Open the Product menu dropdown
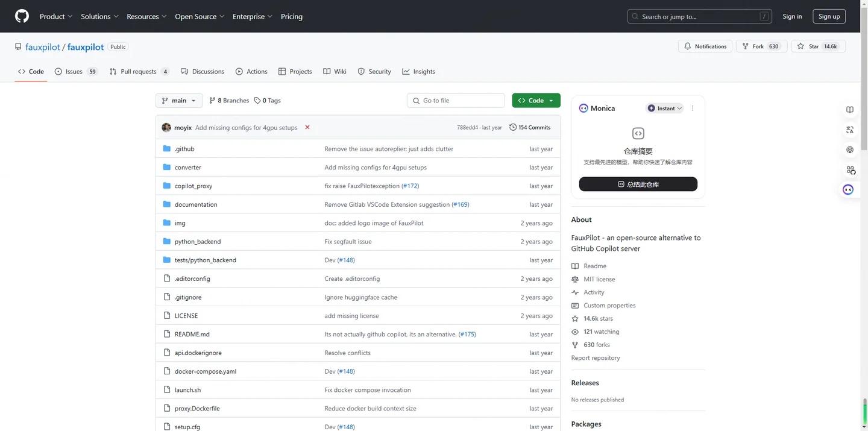This screenshot has width=868, height=431. [x=56, y=16]
